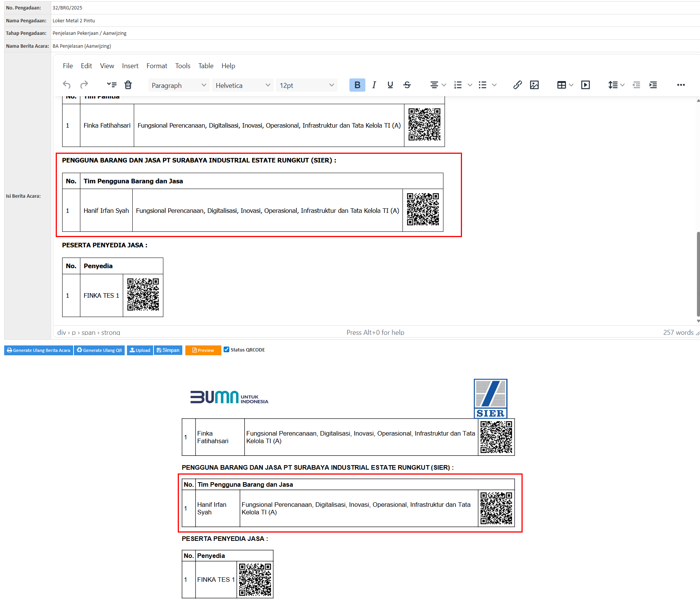Image resolution: width=700 pixels, height=603 pixels.
Task: Open the Tools menu
Action: (183, 66)
